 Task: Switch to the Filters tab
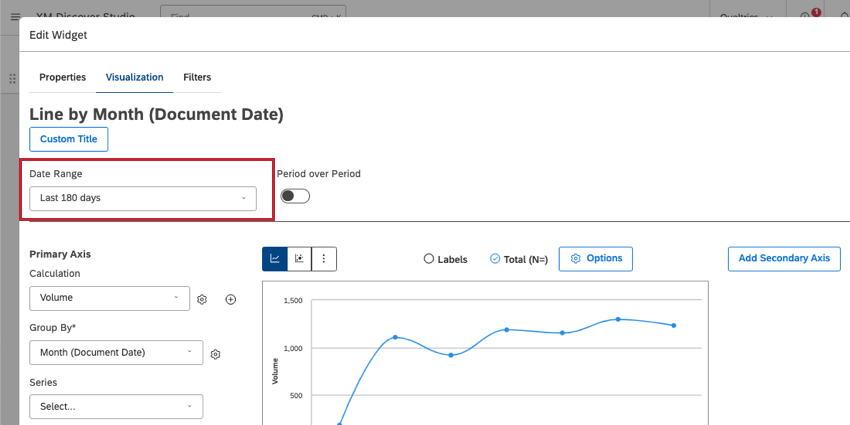pos(197,77)
